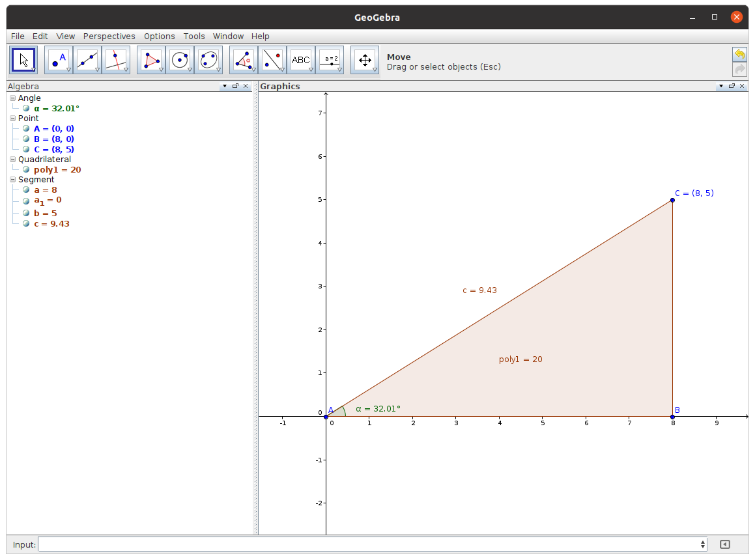This screenshot has width=755, height=560.
Task: Select the Move tool
Action: coord(23,59)
